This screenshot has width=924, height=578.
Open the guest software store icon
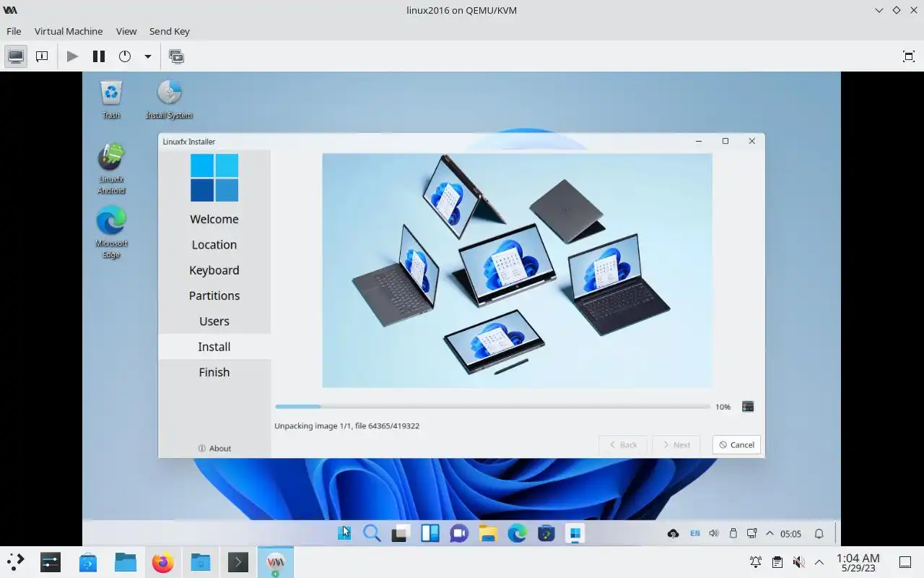(x=546, y=533)
